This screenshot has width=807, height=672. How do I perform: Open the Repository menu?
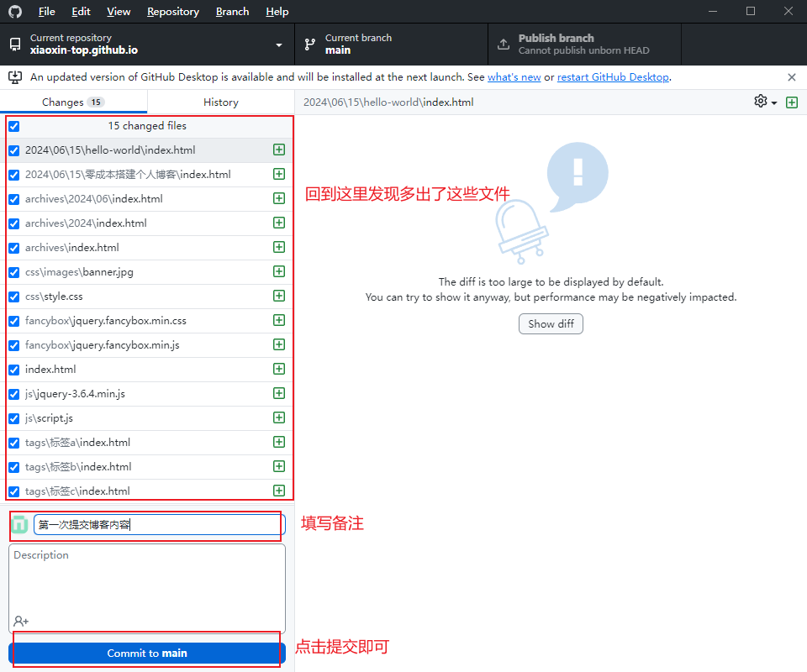click(172, 12)
